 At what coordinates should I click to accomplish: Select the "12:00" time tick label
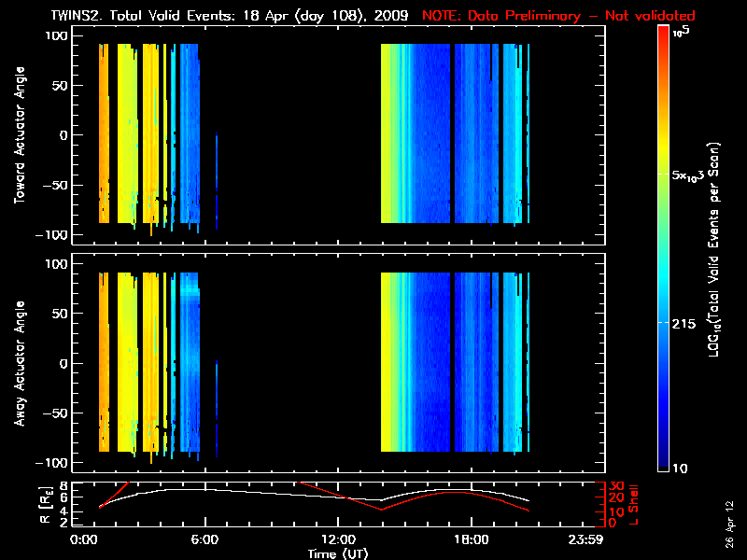tap(337, 540)
